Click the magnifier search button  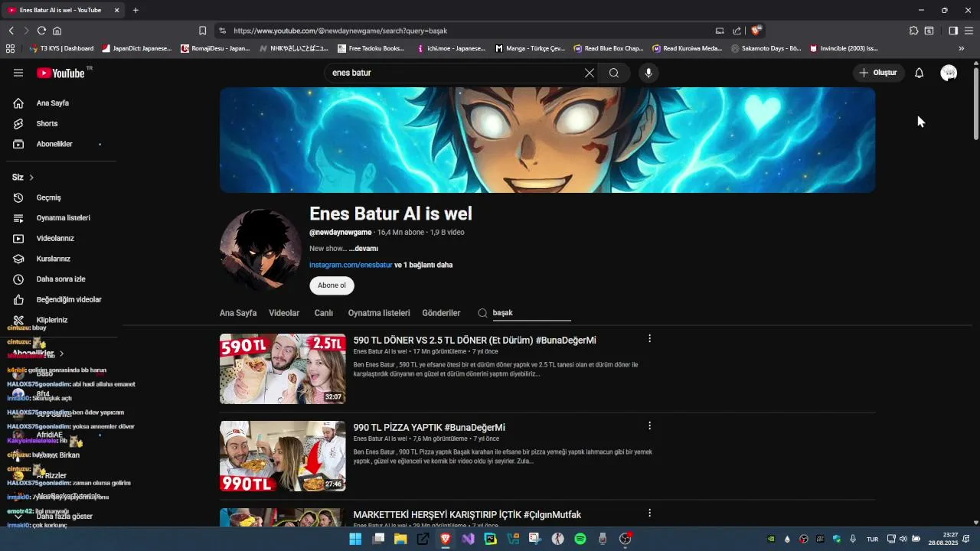(614, 73)
